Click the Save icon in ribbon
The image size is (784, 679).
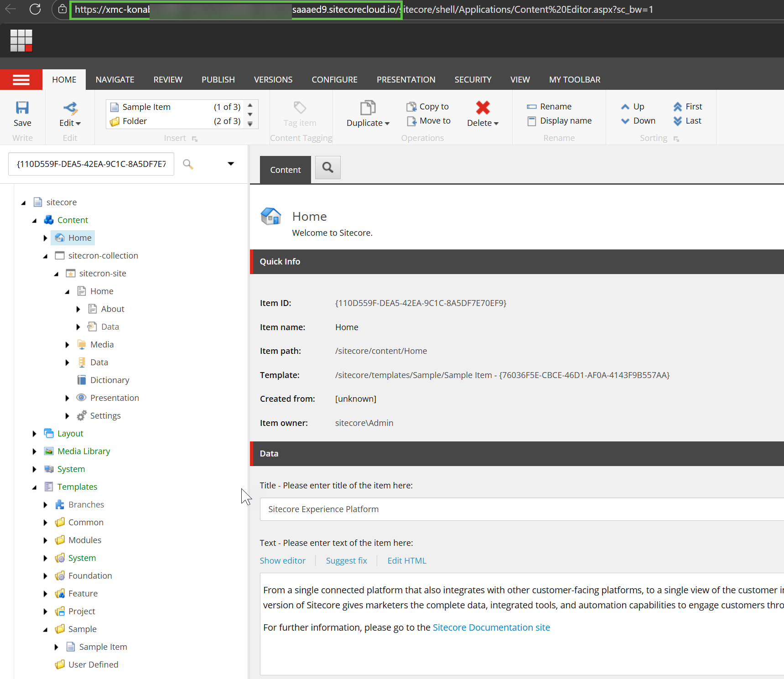coord(22,108)
